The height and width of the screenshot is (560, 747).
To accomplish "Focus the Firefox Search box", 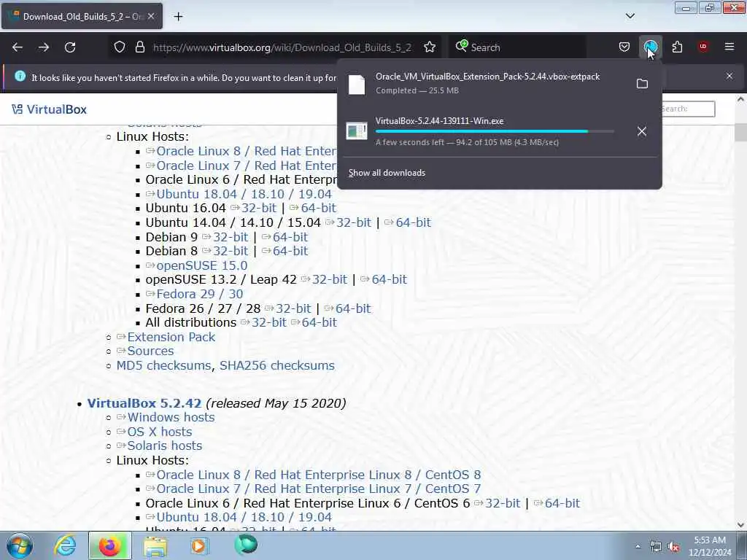I will click(517, 47).
